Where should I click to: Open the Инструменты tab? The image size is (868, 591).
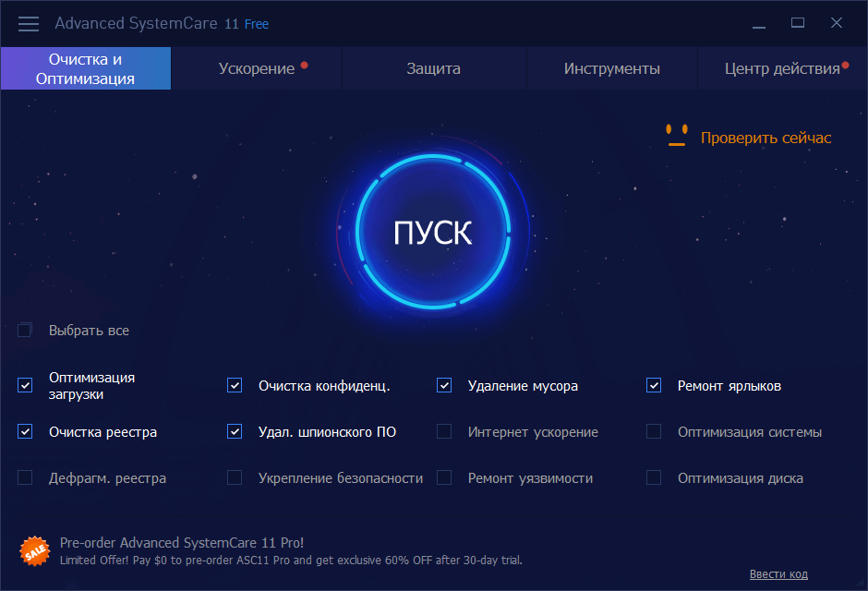pos(611,68)
